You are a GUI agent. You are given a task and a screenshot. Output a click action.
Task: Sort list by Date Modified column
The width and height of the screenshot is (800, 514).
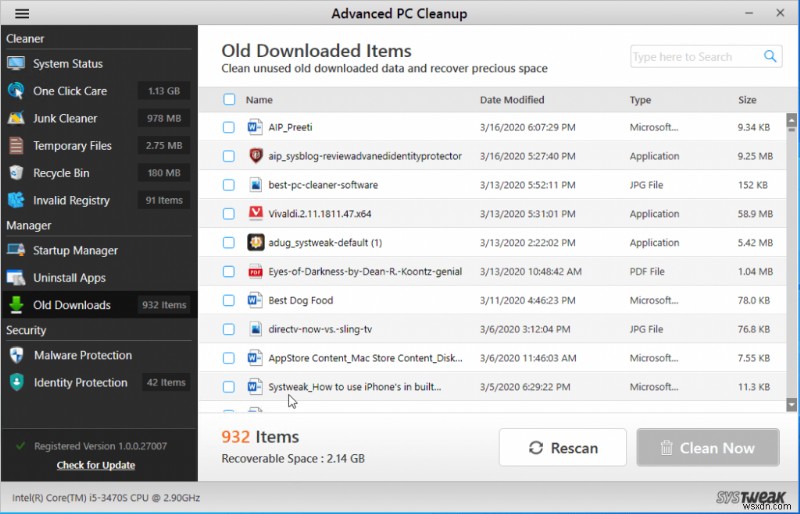coord(512,100)
